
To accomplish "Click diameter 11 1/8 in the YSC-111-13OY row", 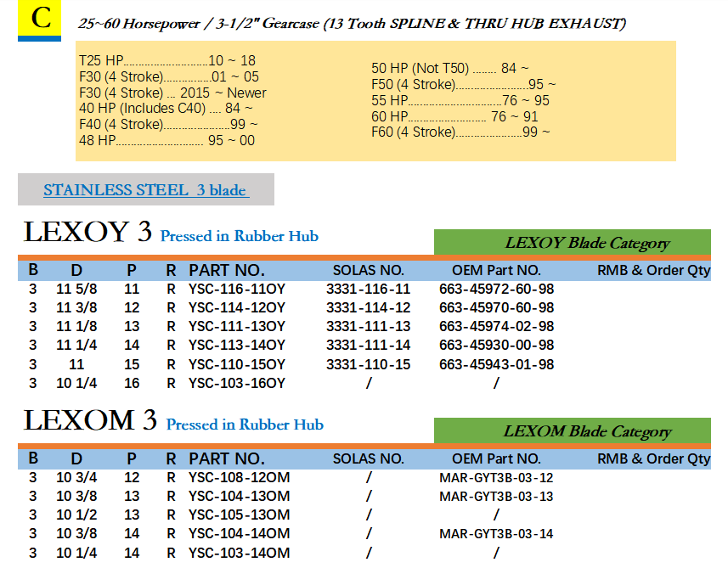I will click(x=76, y=326).
